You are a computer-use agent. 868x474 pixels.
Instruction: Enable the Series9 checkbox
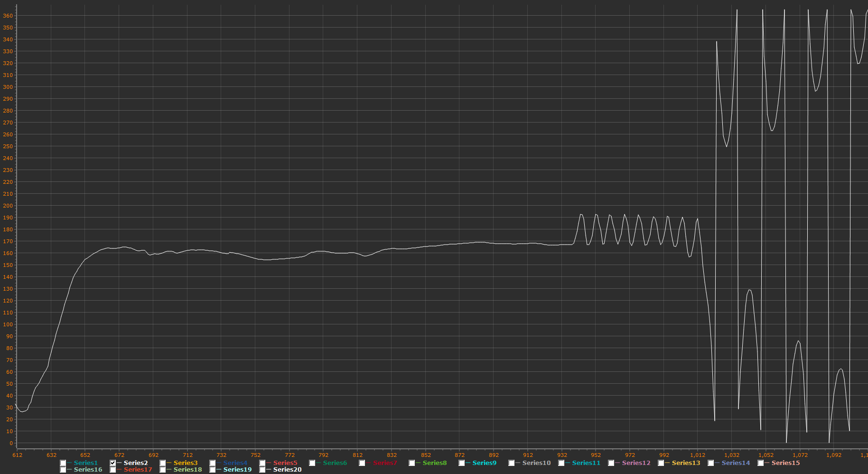click(462, 463)
